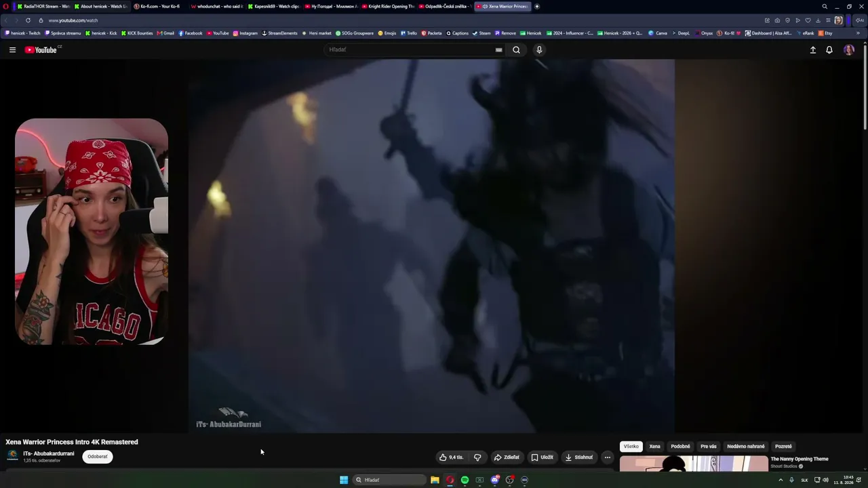This screenshot has width=868, height=488.
Task: Open the YouTube hamburger guide menu
Action: pos(12,49)
